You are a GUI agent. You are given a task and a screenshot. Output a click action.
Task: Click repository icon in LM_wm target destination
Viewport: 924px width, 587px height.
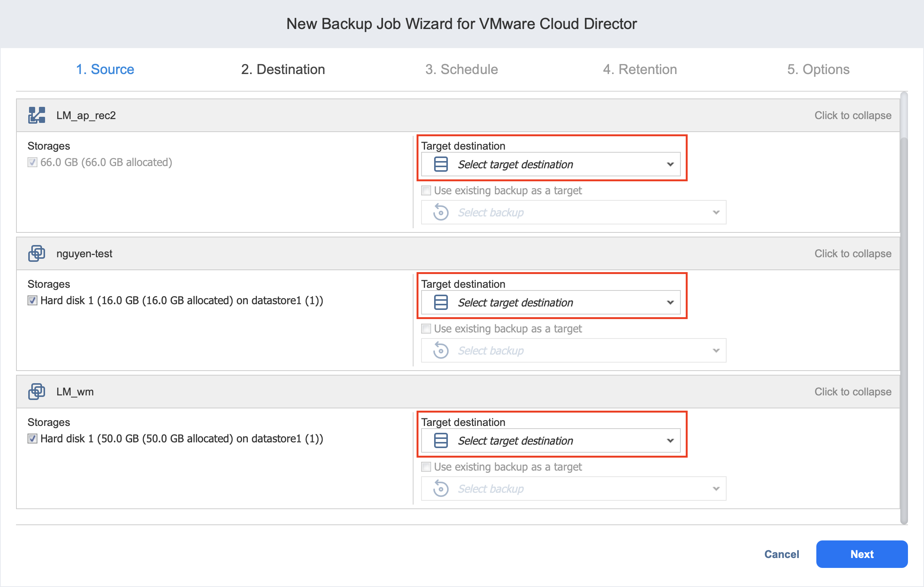[x=441, y=440]
